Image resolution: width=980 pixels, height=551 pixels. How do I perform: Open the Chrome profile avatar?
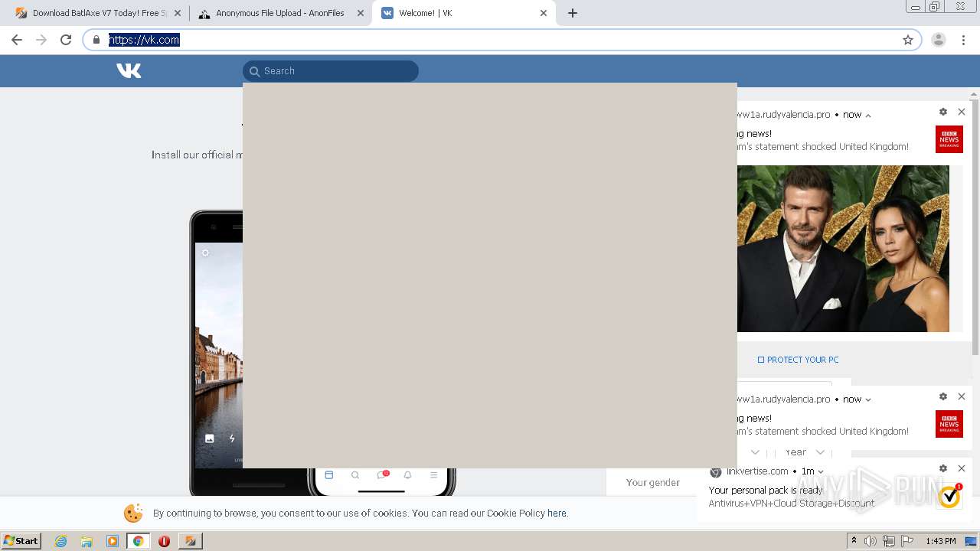click(939, 40)
